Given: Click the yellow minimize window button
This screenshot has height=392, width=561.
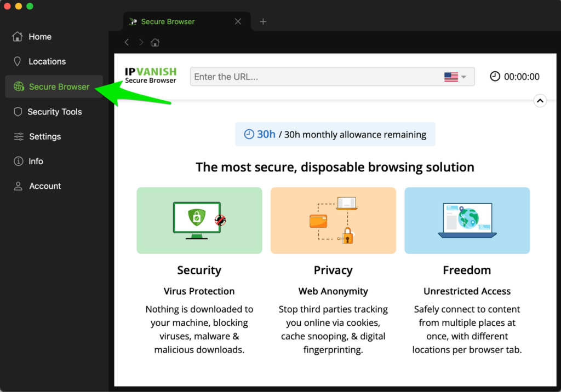Looking at the screenshot, I should (x=19, y=6).
